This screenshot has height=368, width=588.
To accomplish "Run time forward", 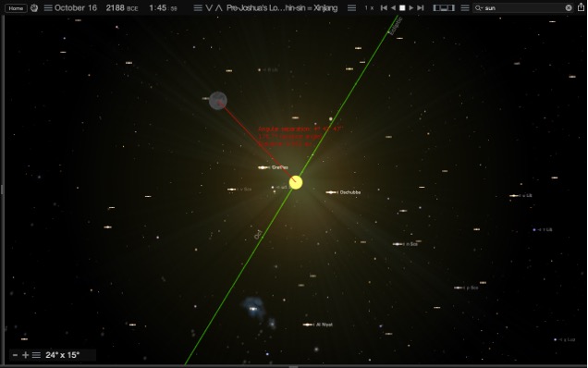I will (x=411, y=8).
